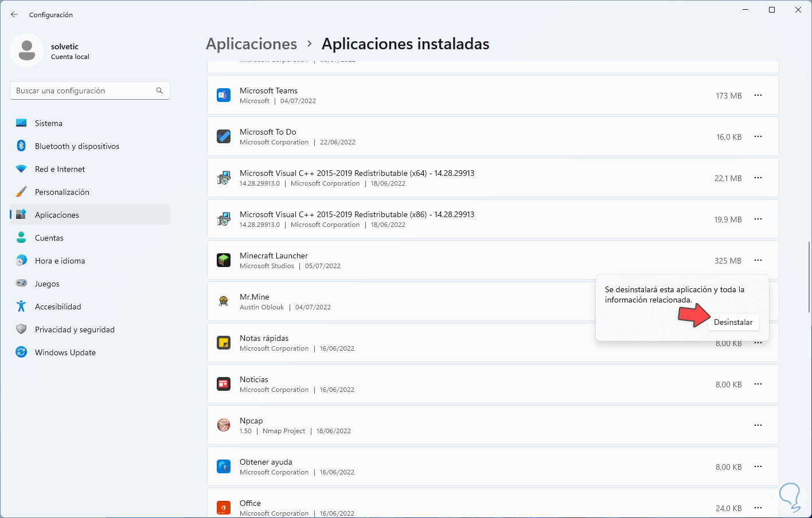
Task: Click the Aplicaciones breadcrumb link
Action: coord(251,44)
